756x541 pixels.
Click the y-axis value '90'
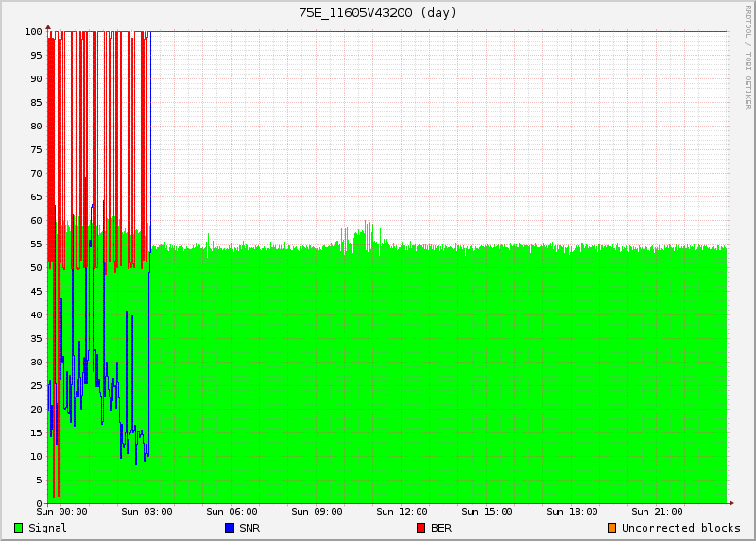tap(36, 79)
